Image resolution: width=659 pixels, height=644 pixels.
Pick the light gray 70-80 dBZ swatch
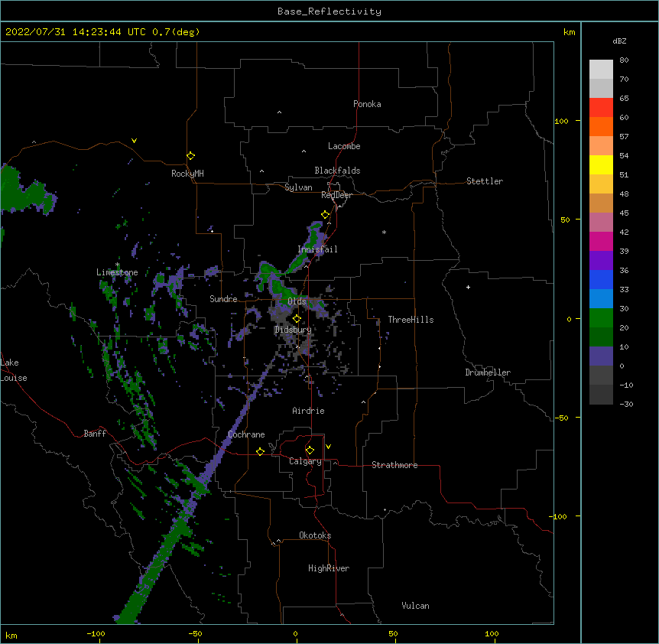601,70
